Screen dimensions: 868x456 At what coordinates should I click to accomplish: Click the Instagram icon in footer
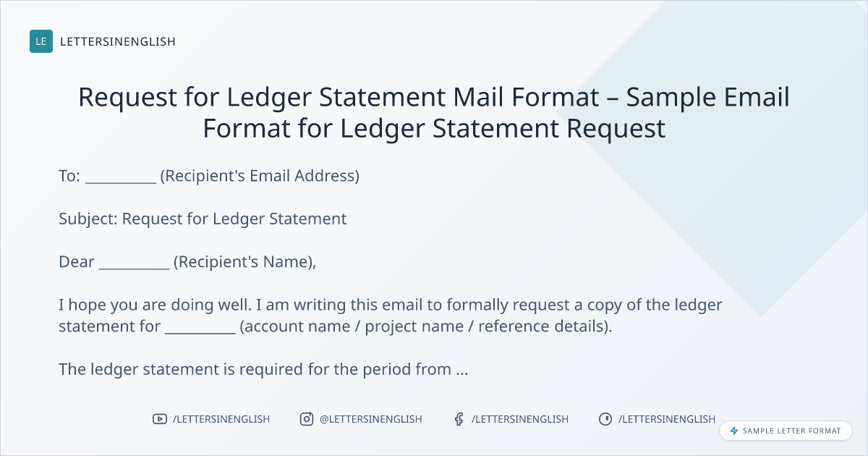click(307, 419)
